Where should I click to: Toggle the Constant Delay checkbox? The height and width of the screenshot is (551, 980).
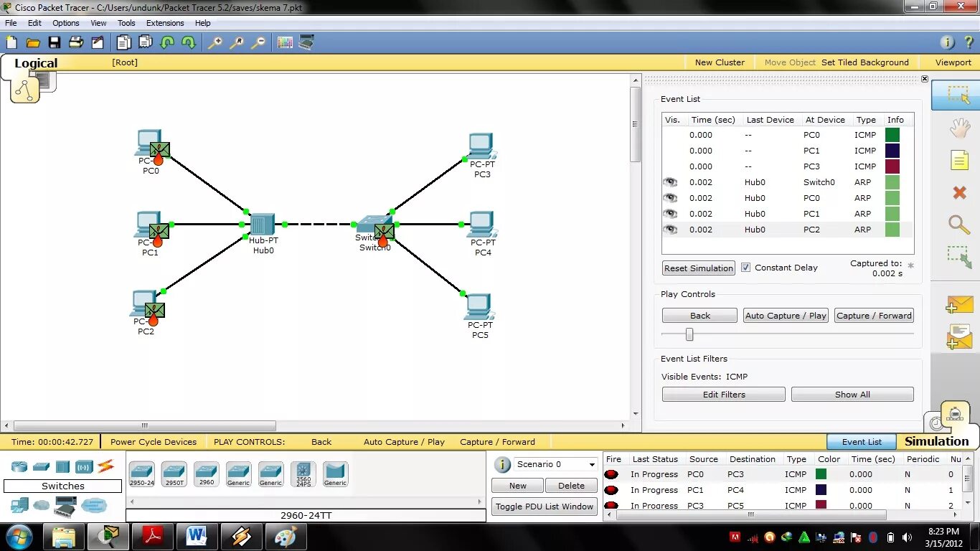click(745, 268)
